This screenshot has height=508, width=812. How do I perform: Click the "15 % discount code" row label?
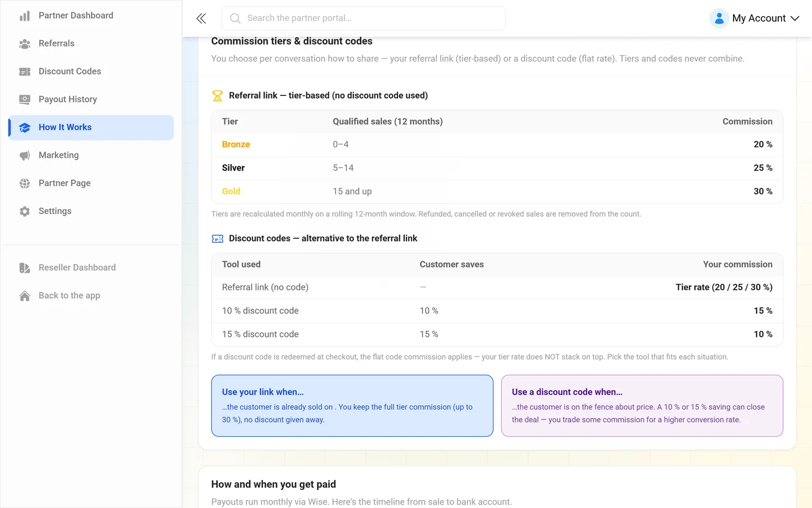pos(261,335)
